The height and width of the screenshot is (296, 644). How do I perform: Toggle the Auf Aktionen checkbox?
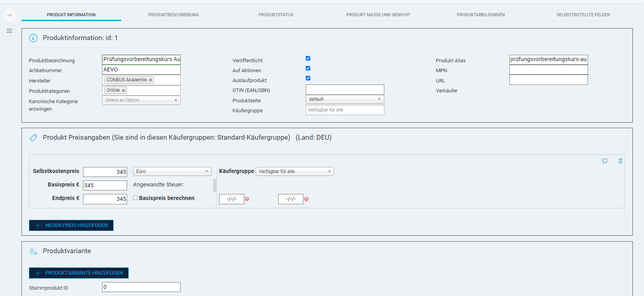pyautogui.click(x=308, y=68)
